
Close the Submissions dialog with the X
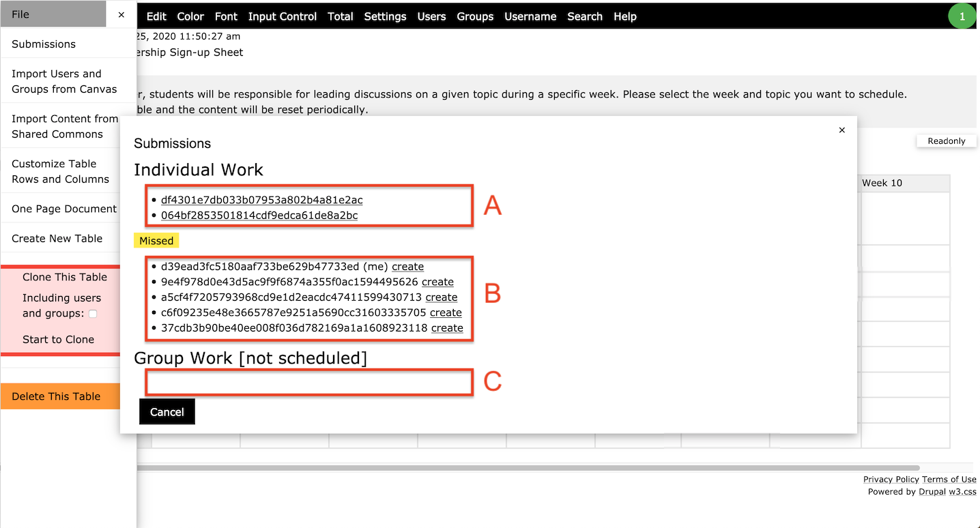[x=842, y=130]
